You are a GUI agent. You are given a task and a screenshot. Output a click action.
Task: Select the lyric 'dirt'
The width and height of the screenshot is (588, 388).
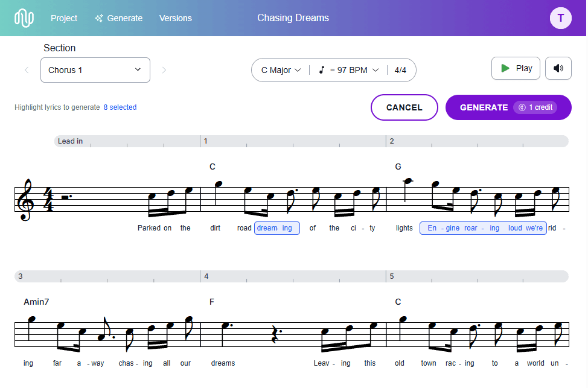click(x=216, y=228)
